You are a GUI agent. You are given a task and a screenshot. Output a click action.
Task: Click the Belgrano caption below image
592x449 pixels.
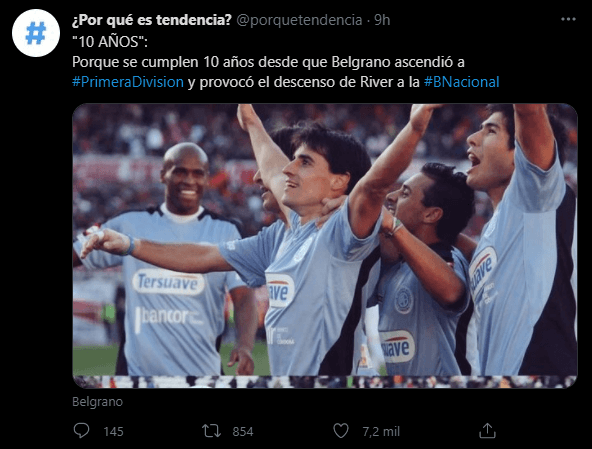coord(97,401)
